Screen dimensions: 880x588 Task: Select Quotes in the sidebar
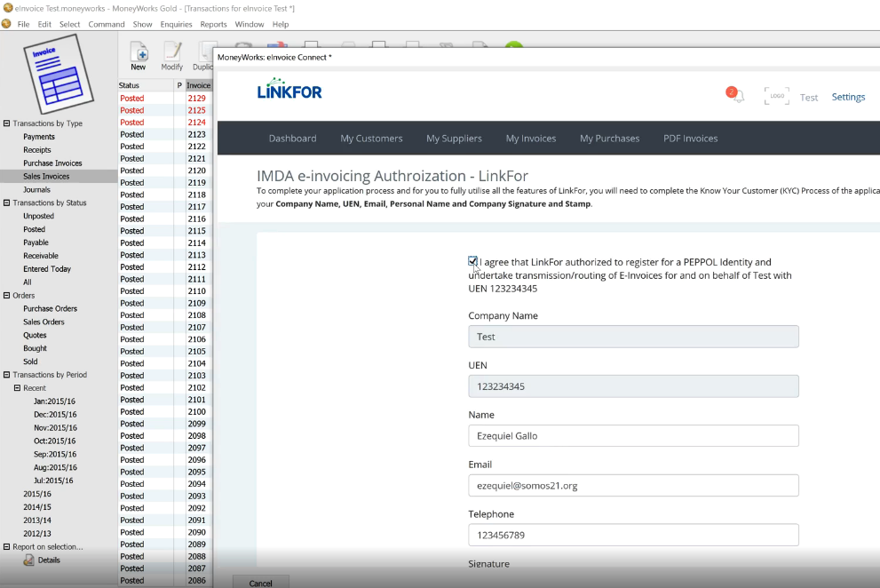coord(35,335)
